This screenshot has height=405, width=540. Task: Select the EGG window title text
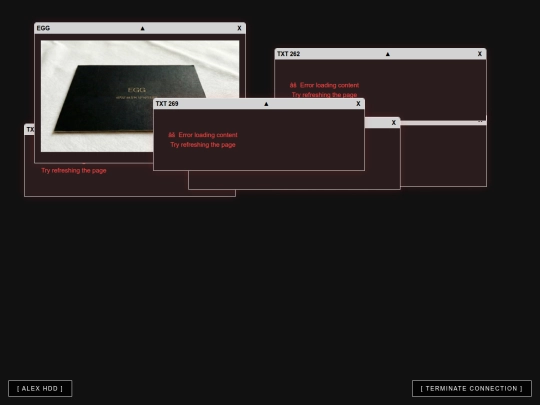coord(43,28)
